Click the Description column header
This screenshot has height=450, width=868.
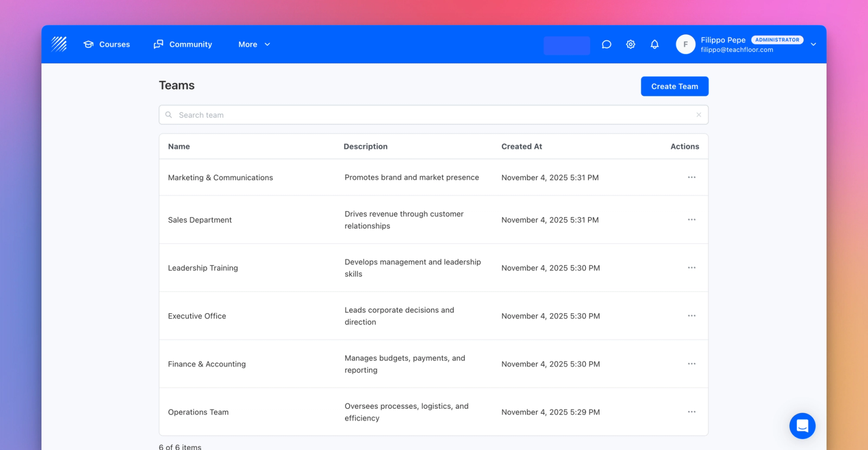(x=366, y=147)
